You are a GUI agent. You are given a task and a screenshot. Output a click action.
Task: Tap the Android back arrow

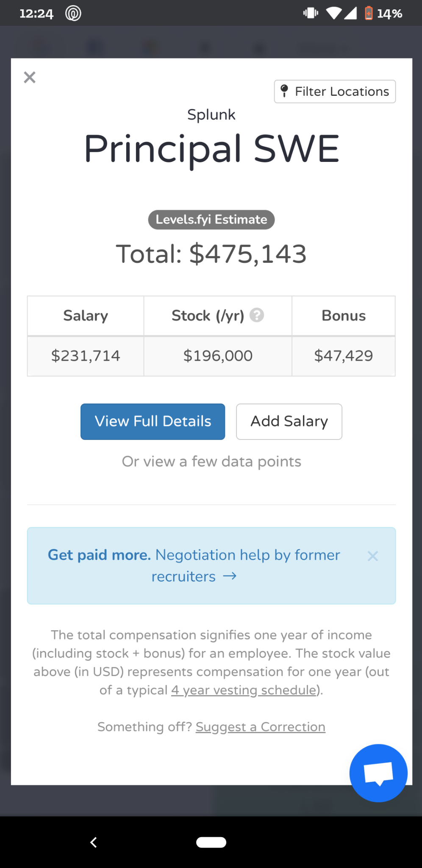94,842
